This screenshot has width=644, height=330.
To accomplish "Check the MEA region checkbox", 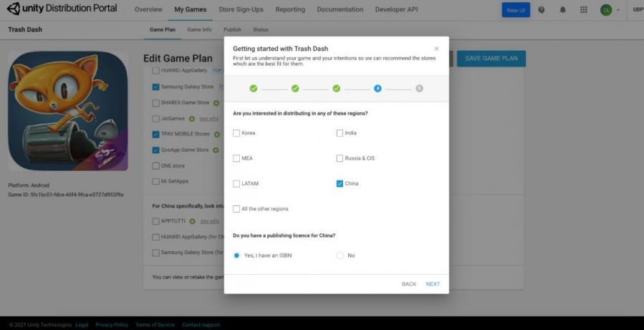I will click(236, 158).
